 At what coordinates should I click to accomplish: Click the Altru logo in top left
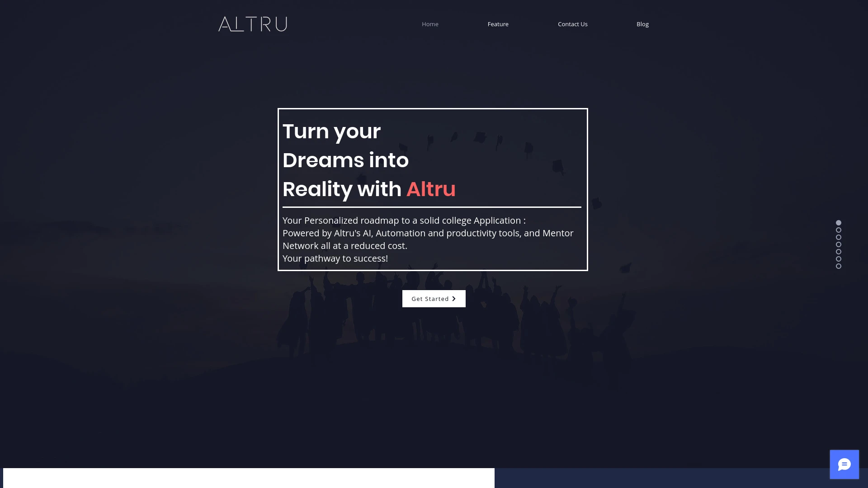point(253,24)
